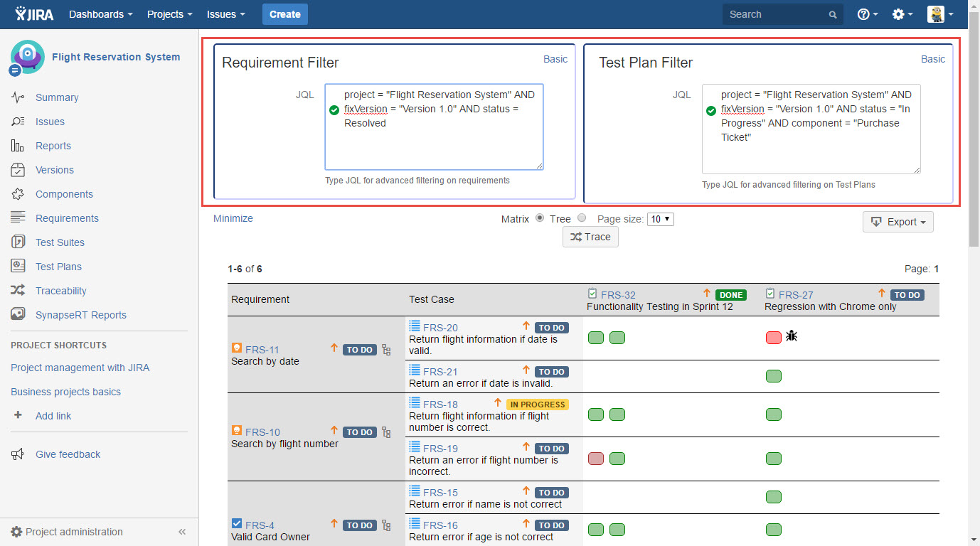Open the Export dropdown button
Image resolution: width=980 pixels, height=546 pixels.
click(x=898, y=222)
